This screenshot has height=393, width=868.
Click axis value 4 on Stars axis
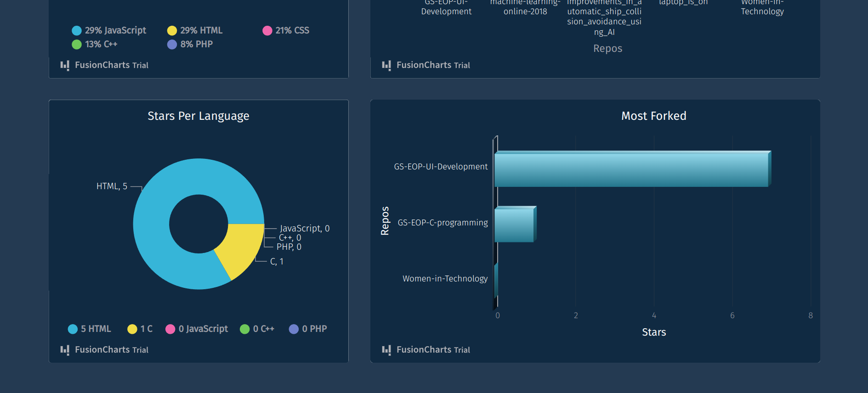click(654, 316)
